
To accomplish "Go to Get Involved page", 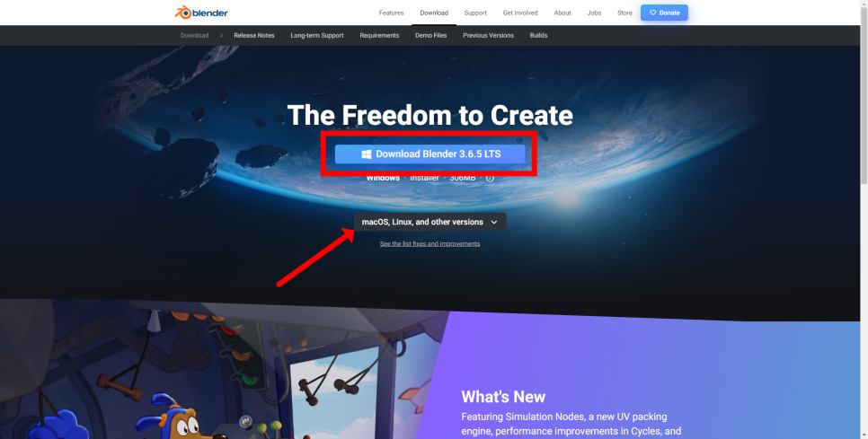I will pyautogui.click(x=520, y=13).
